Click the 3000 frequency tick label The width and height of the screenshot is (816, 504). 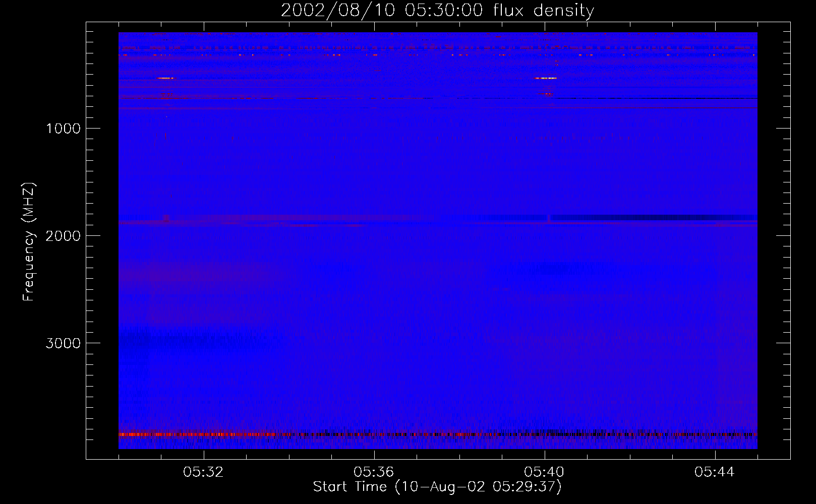tap(63, 343)
